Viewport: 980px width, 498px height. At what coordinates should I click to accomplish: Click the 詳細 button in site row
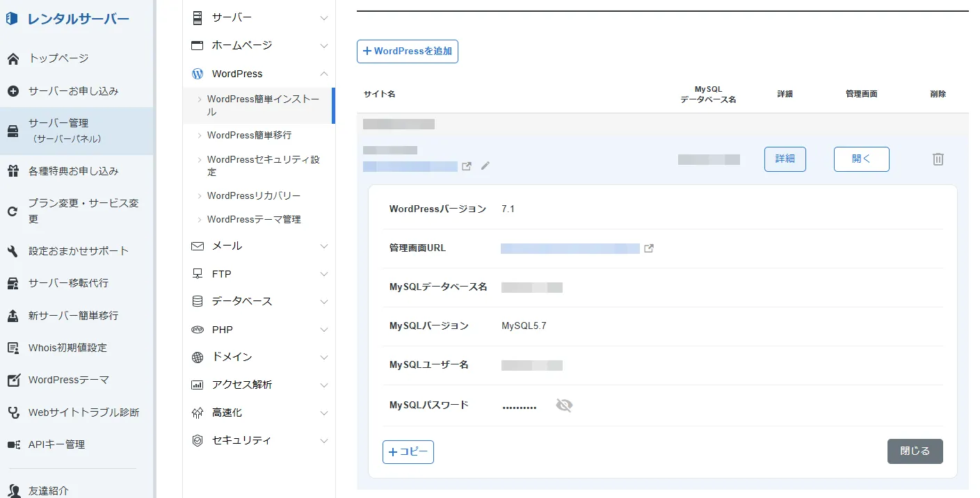point(785,159)
